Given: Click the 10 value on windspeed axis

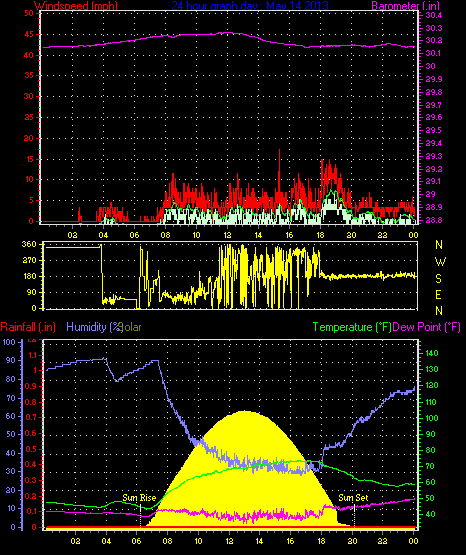Looking at the screenshot, I should point(29,179).
